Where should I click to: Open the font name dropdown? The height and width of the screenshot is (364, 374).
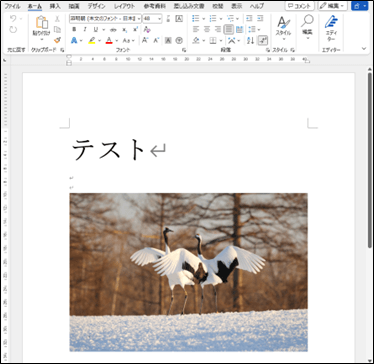139,19
